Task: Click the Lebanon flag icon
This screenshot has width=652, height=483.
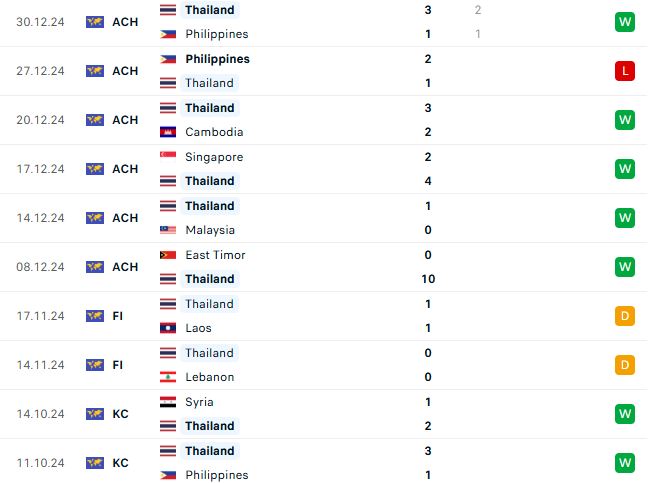Action: pyautogui.click(x=168, y=377)
